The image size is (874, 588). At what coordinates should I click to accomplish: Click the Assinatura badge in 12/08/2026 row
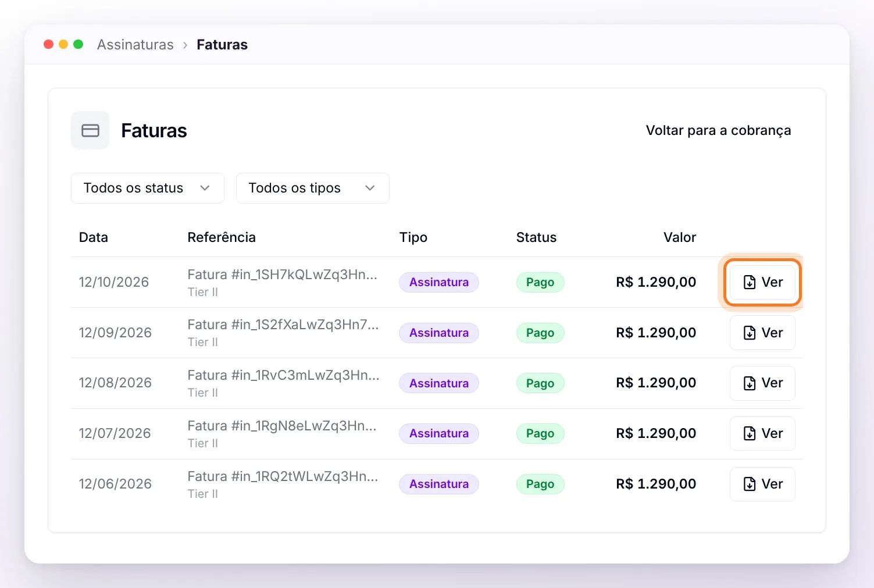point(439,383)
